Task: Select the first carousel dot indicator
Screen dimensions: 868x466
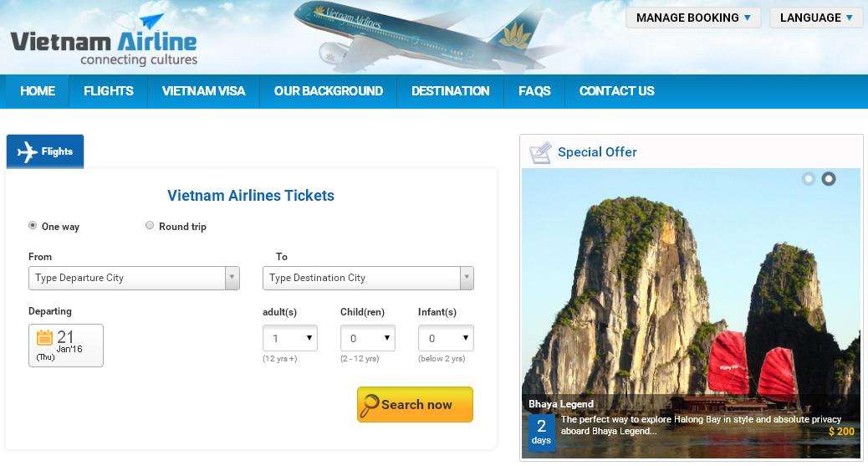Action: 808,178
